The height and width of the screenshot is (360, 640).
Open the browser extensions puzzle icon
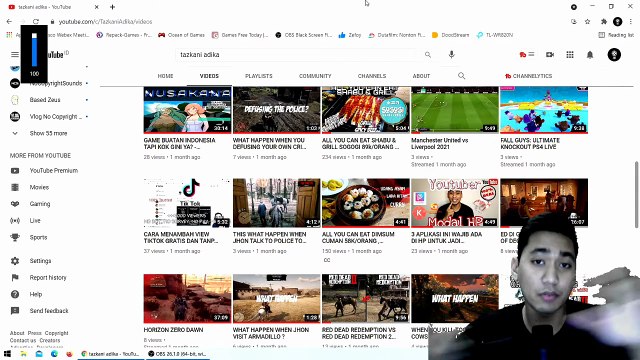pyautogui.click(x=603, y=21)
